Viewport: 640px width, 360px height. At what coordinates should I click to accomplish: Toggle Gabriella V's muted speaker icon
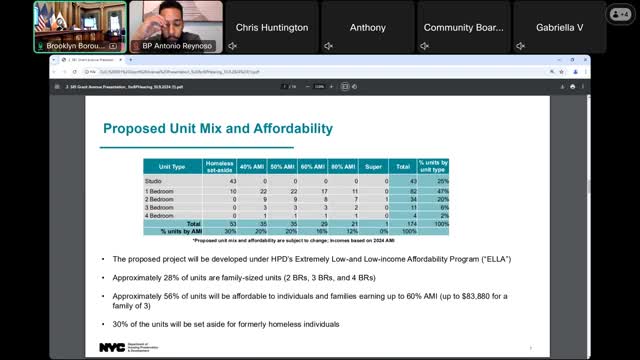pyautogui.click(x=520, y=46)
